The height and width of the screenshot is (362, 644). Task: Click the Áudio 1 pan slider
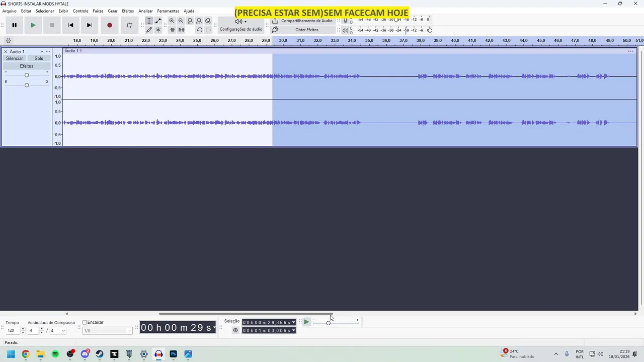tap(27, 85)
